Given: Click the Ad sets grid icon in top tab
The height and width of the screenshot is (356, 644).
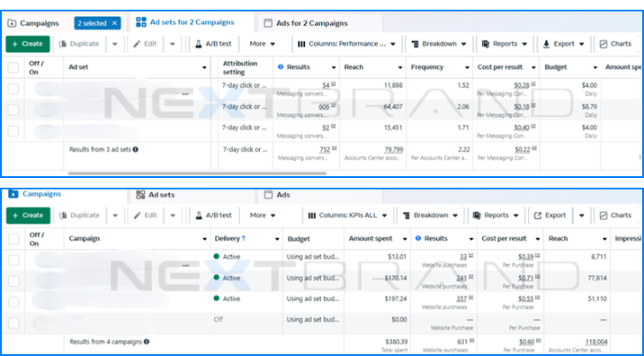Looking at the screenshot, I should (142, 21).
